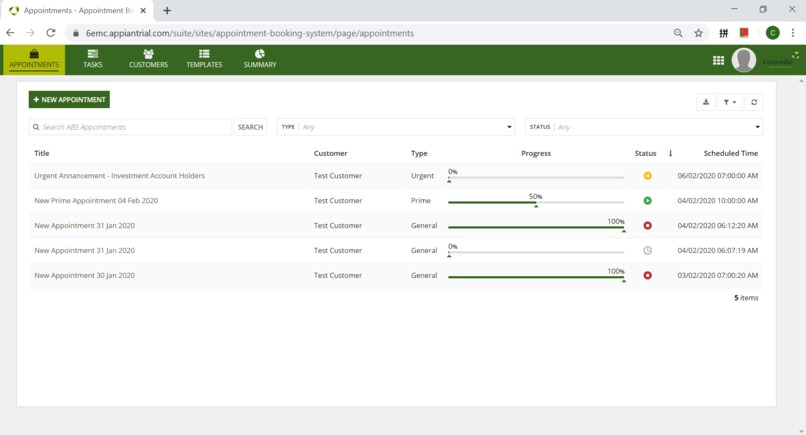Open the Chrome profile C avatar

(772, 33)
